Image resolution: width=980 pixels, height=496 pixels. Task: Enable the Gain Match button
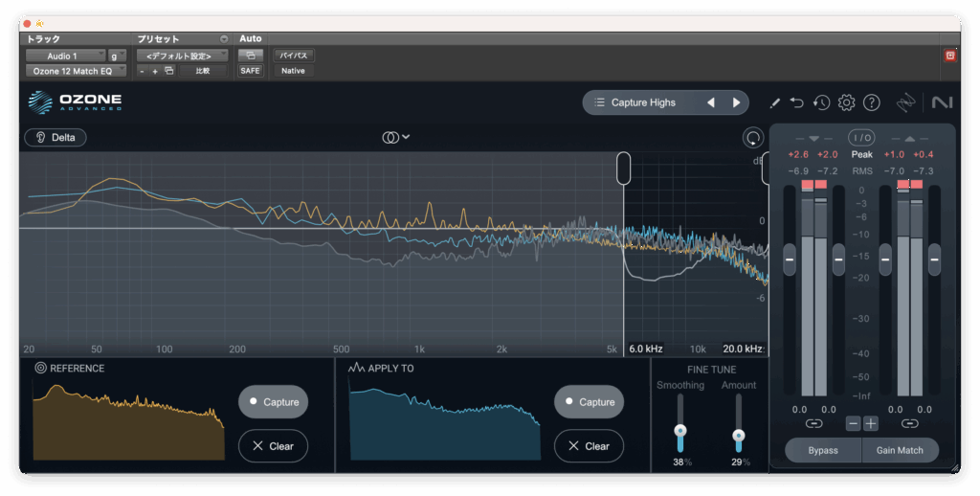[899, 450]
